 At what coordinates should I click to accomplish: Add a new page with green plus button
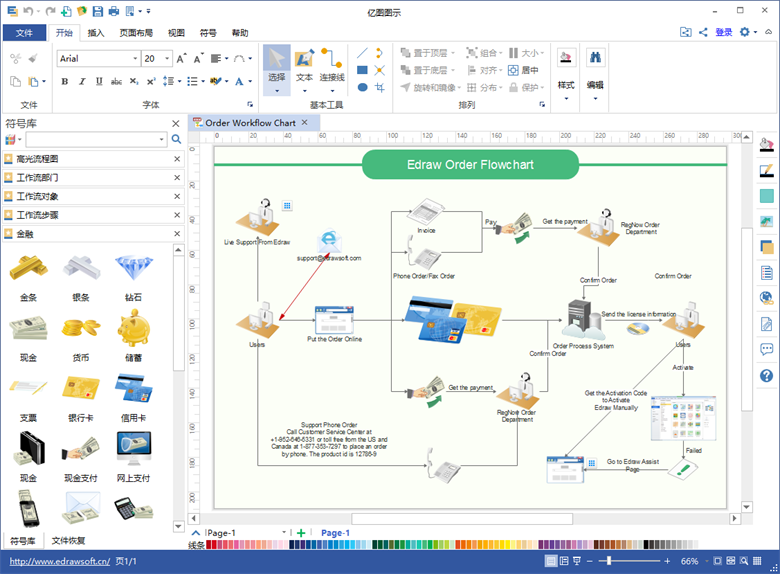(x=301, y=533)
